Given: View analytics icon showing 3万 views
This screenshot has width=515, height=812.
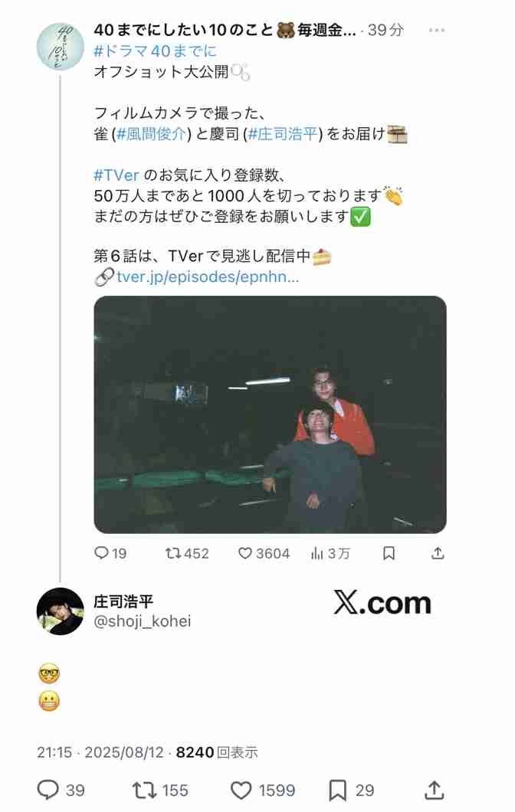Looking at the screenshot, I should pyautogui.click(x=330, y=554).
